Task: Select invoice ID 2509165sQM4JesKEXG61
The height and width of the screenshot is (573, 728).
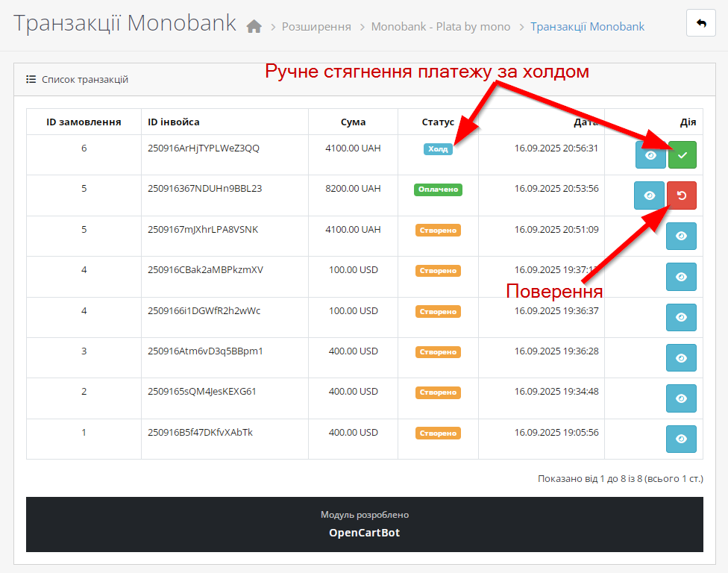Action: [202, 392]
